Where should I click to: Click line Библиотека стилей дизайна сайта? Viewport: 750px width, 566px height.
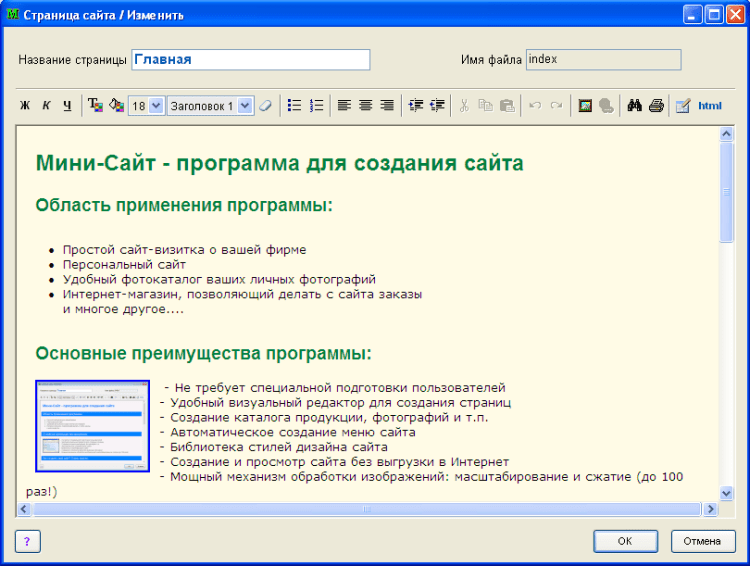[x=279, y=447]
